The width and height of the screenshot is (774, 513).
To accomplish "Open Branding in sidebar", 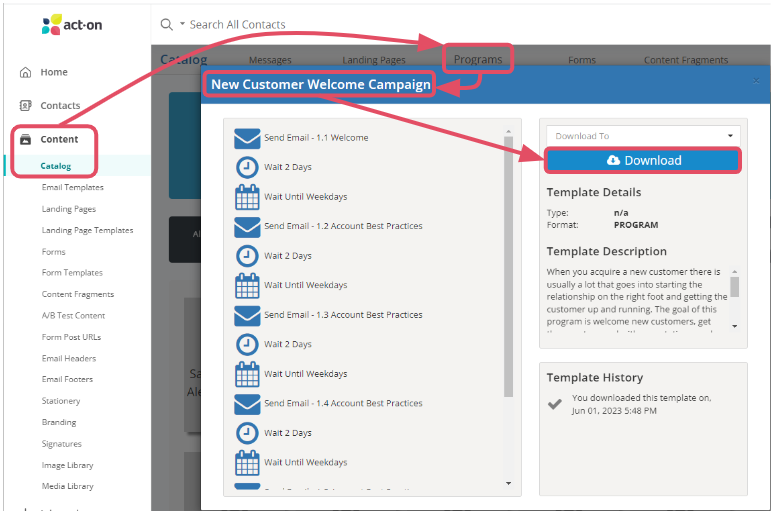I will click(x=59, y=422).
